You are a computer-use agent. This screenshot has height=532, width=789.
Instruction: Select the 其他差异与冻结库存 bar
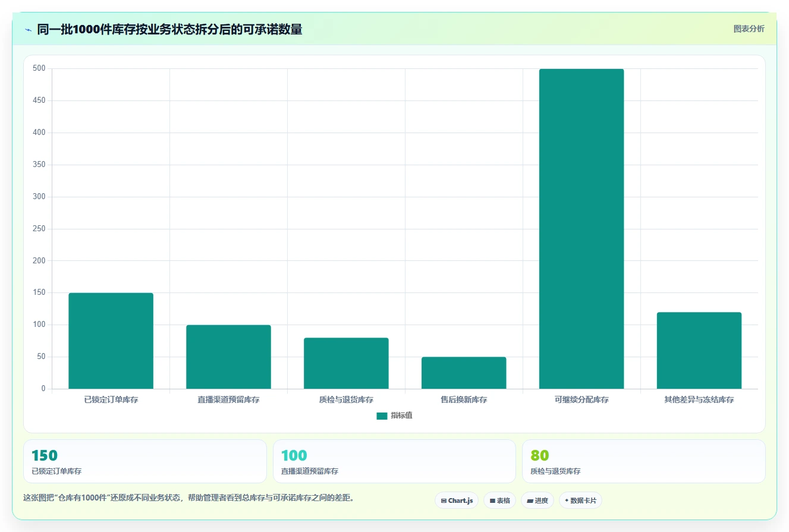tap(699, 351)
